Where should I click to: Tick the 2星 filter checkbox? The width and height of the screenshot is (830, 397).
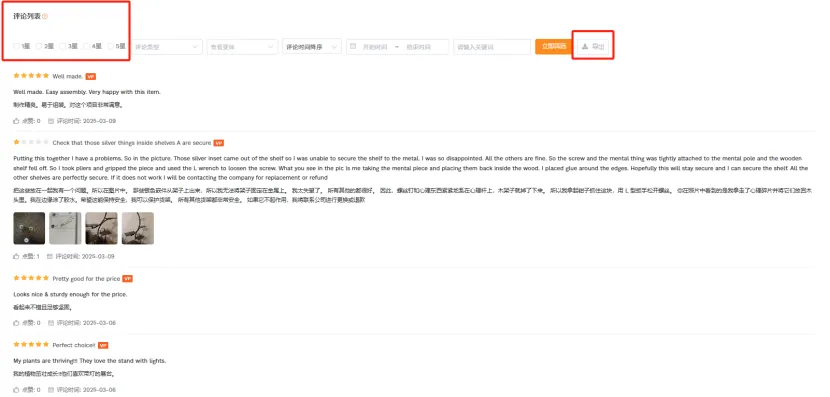39,47
